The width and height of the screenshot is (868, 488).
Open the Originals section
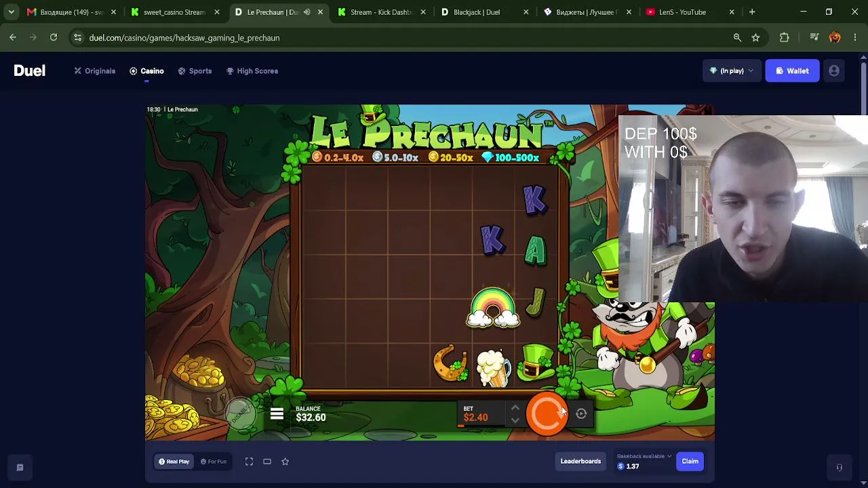[95, 71]
